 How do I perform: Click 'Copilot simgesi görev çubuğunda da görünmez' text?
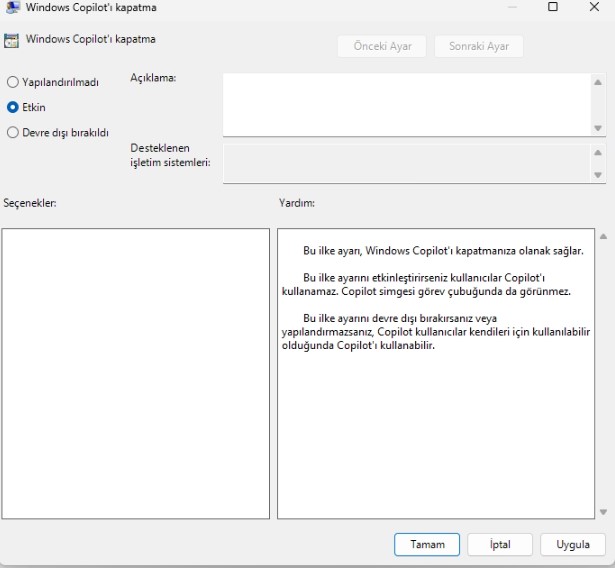(x=456, y=291)
